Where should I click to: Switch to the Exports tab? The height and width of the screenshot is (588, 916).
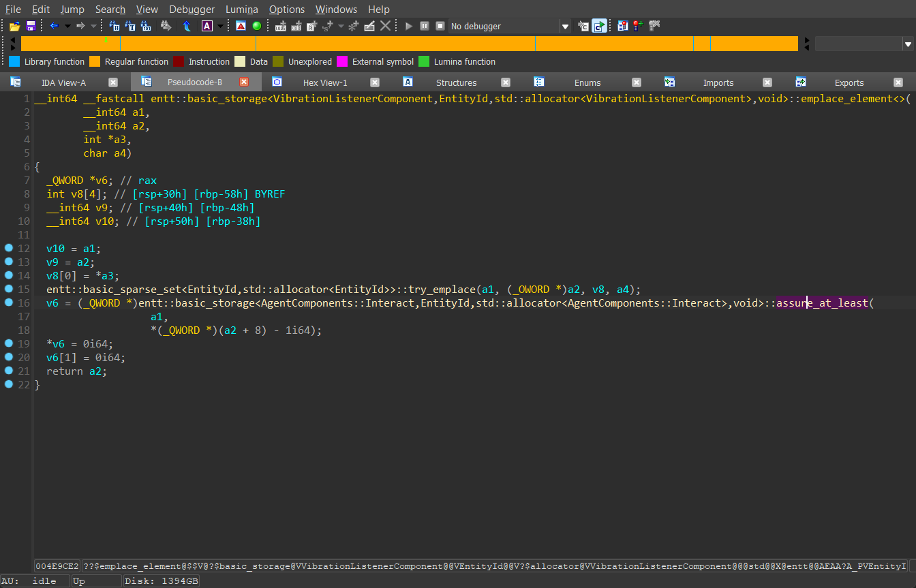(849, 82)
